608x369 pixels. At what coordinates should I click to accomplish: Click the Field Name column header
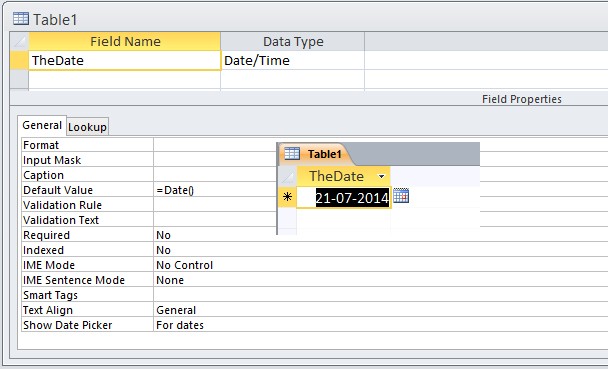125,41
